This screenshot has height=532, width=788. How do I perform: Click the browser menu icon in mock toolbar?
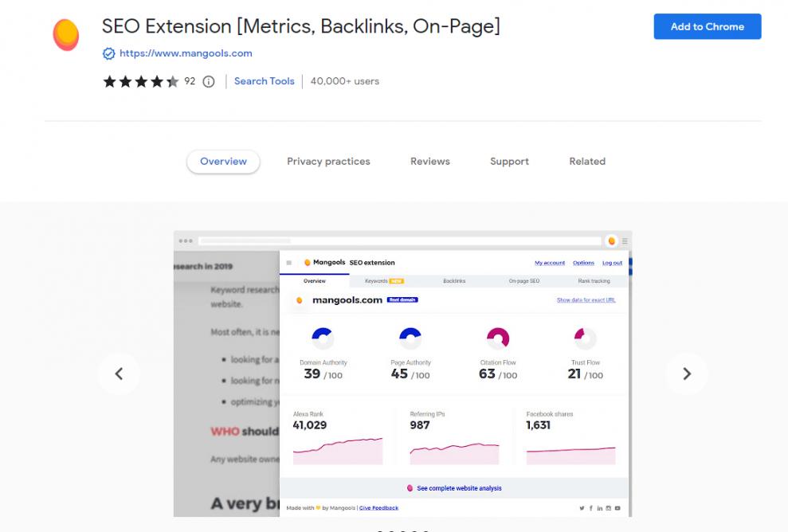(625, 241)
